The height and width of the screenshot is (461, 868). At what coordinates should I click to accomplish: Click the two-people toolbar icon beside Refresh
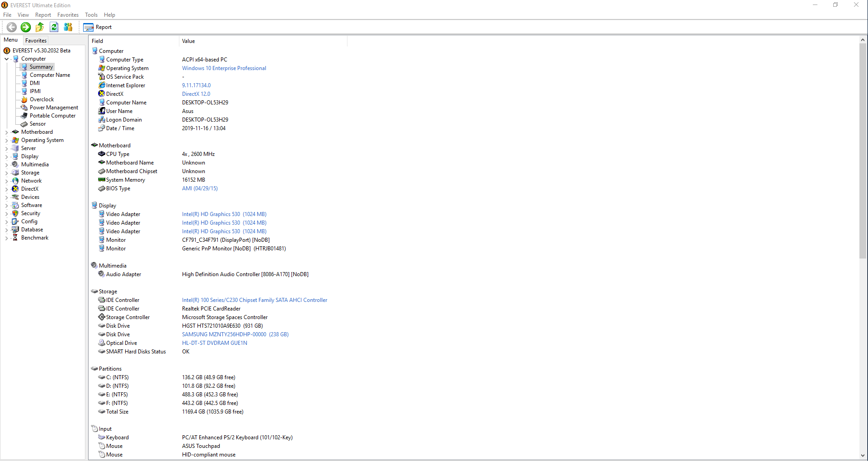pos(68,27)
